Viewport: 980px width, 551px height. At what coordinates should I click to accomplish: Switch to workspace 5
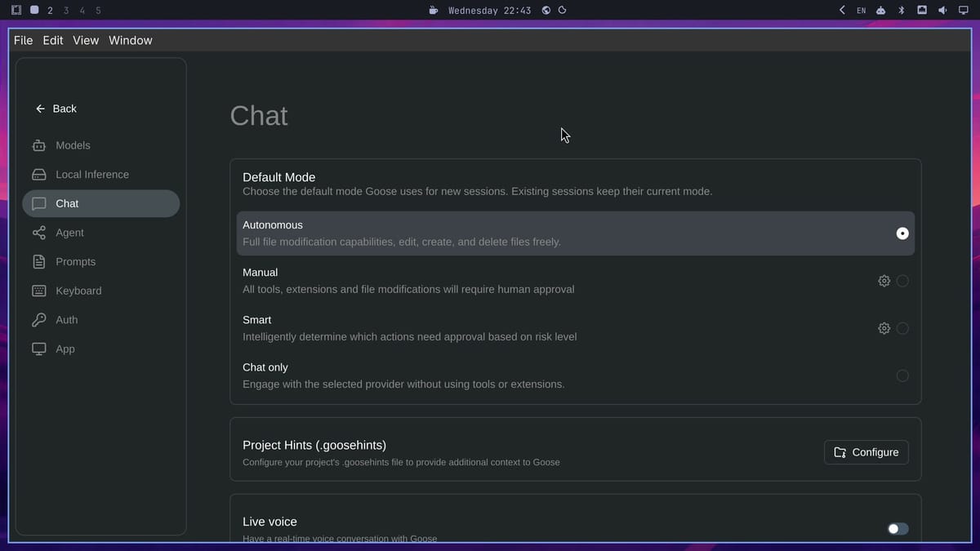pos(98,11)
